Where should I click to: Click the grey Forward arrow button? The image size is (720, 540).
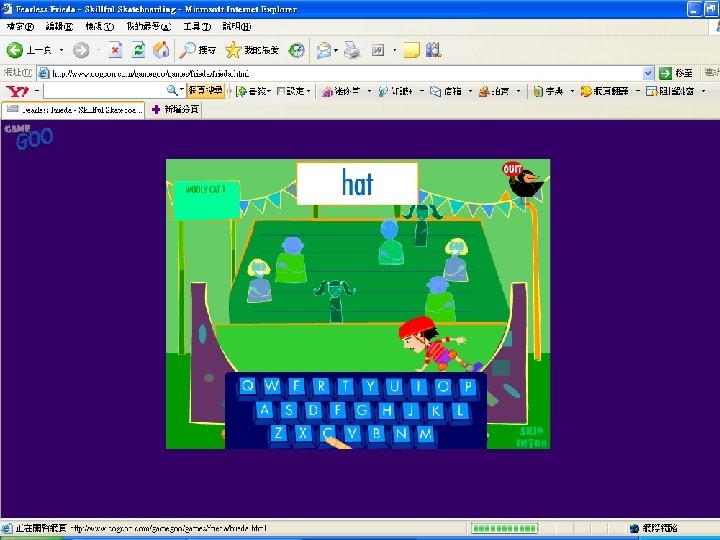click(81, 50)
